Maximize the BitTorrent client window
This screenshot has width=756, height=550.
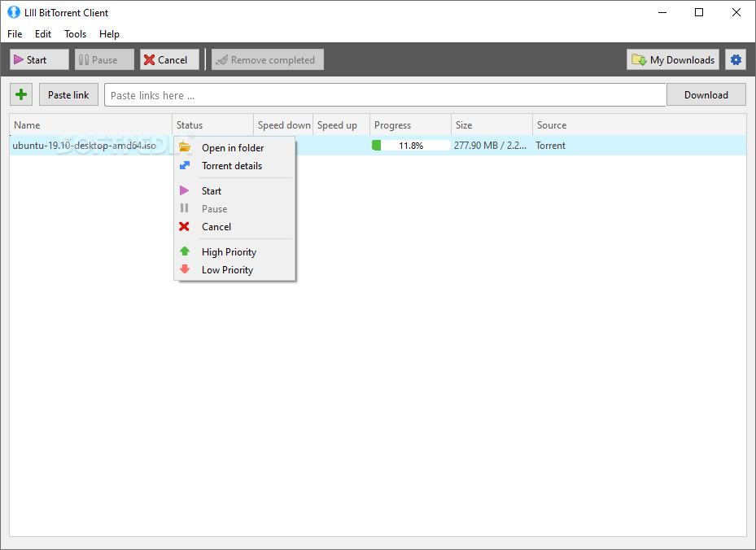(x=699, y=12)
